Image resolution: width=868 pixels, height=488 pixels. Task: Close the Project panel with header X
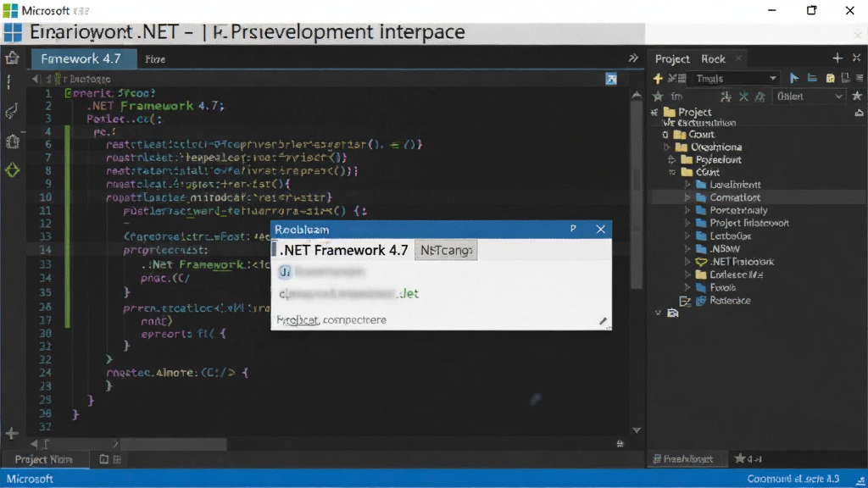point(856,58)
